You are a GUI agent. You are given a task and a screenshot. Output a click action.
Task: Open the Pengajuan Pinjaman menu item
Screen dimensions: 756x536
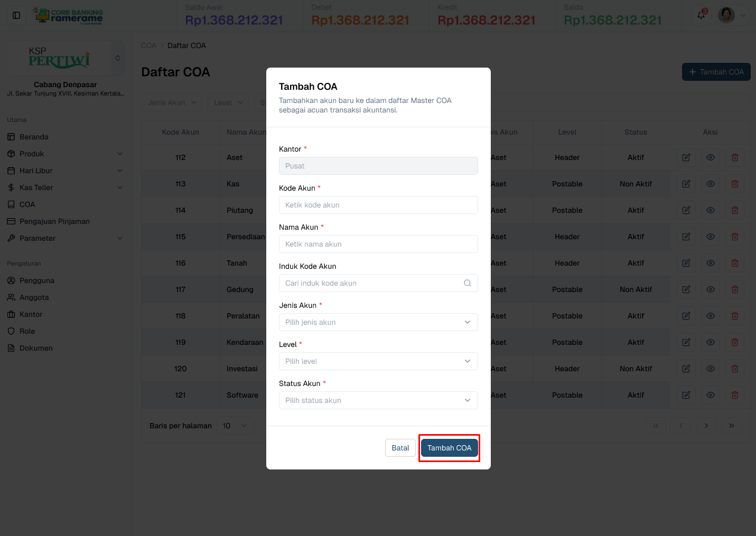click(54, 221)
